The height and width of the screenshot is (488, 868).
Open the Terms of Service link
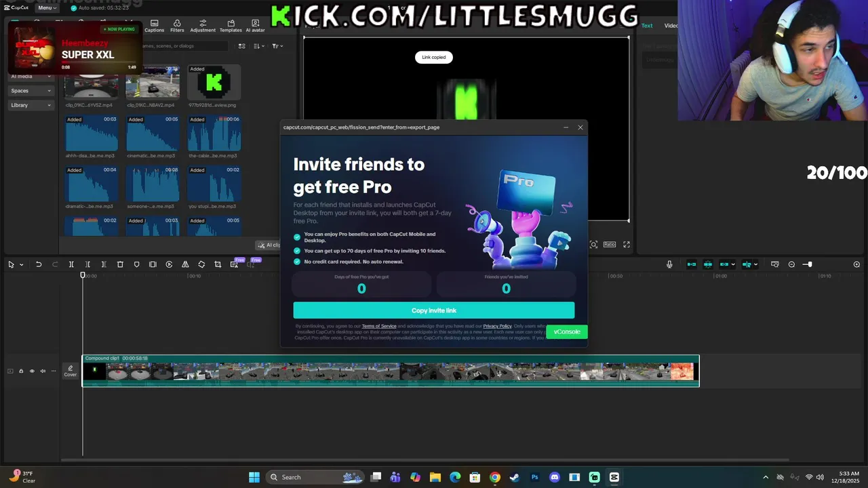coord(379,326)
